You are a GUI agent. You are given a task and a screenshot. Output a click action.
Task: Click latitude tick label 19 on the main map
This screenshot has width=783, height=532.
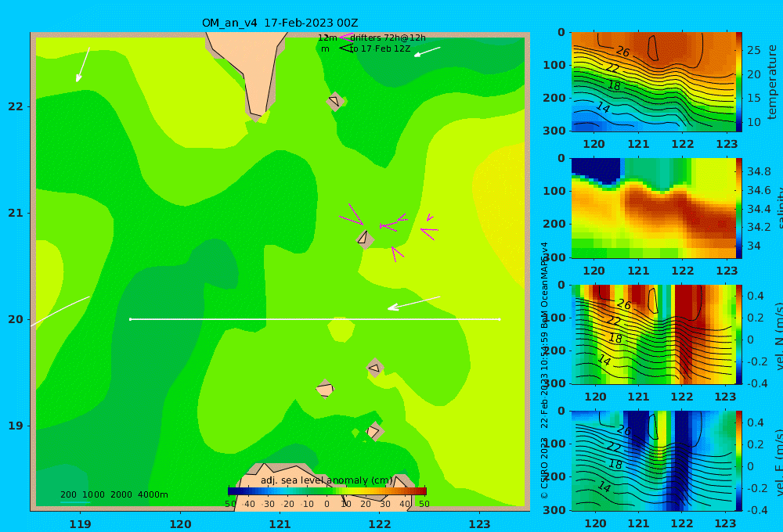[x=16, y=426]
